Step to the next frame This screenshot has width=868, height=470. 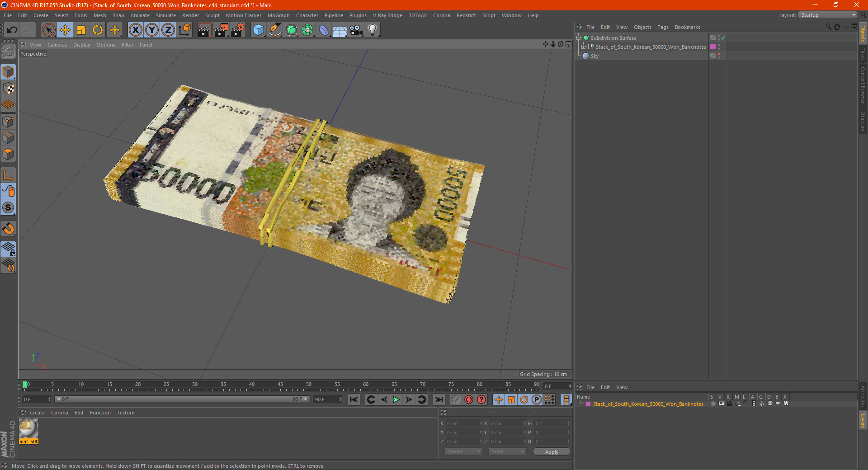pos(409,399)
